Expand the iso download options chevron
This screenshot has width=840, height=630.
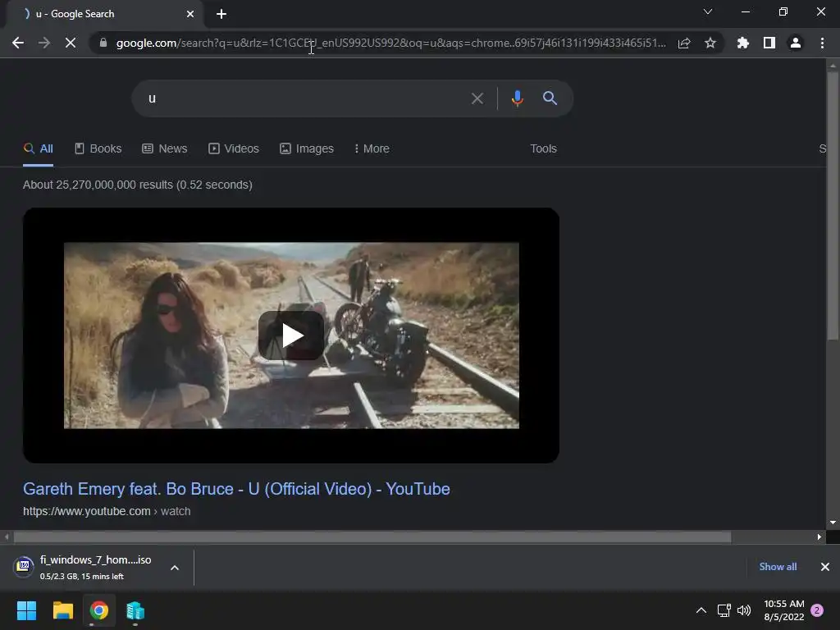(x=175, y=568)
